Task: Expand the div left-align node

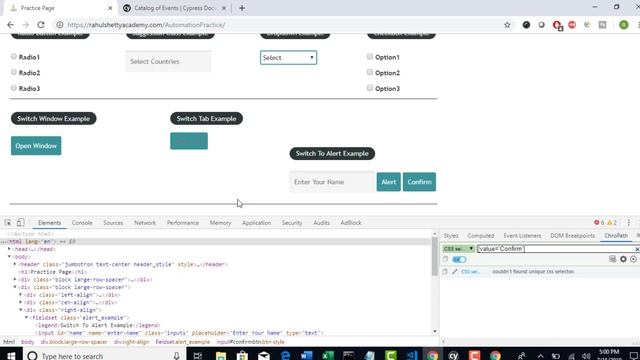Action: pyautogui.click(x=20, y=294)
